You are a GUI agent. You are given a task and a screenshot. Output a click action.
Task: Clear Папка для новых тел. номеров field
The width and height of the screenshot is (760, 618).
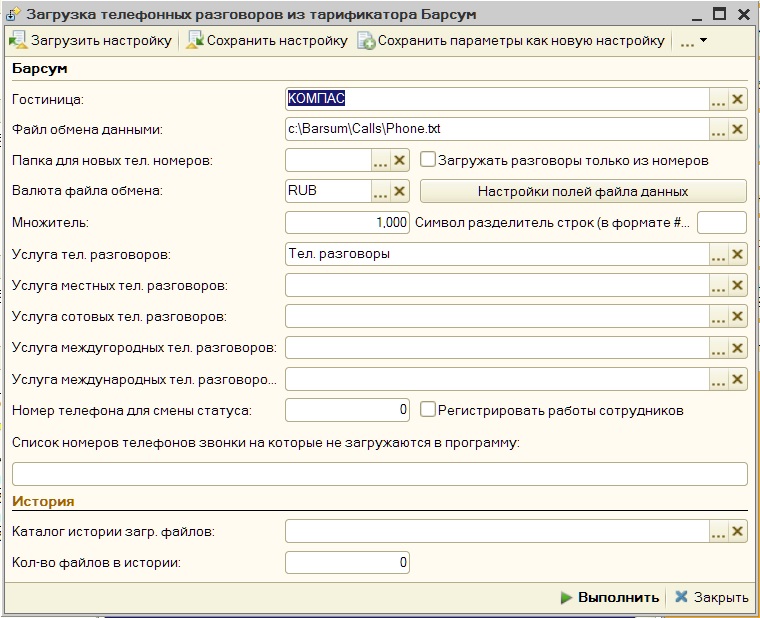399,160
